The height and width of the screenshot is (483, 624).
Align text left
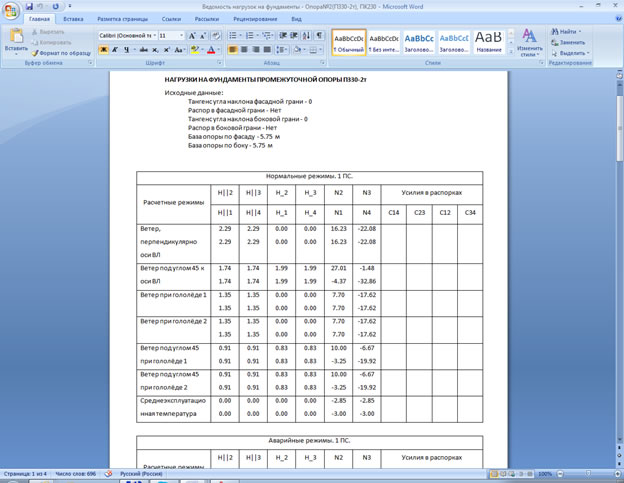pyautogui.click(x=233, y=50)
